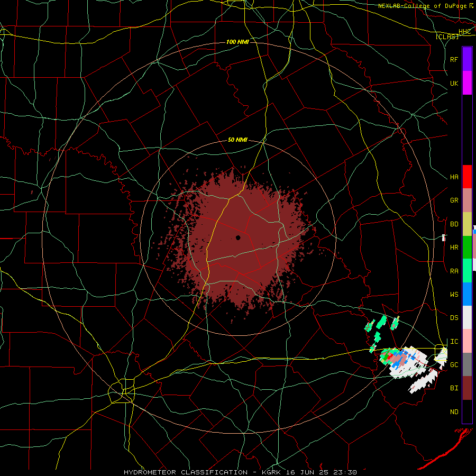Click the HYDROMETEOR CLASSIFICATION caption text
The height and width of the screenshot is (476, 476).
186,472
